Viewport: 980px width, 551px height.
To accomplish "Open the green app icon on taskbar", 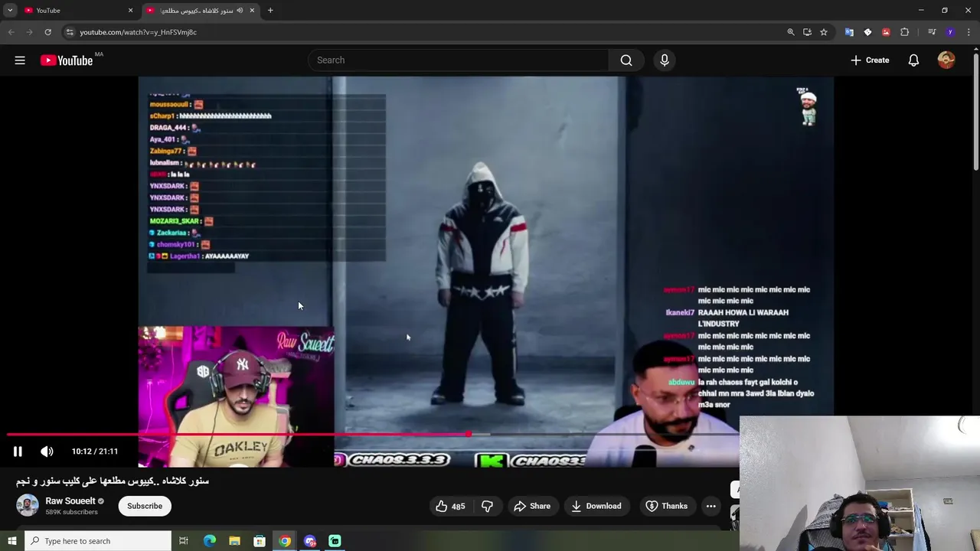I will (335, 541).
